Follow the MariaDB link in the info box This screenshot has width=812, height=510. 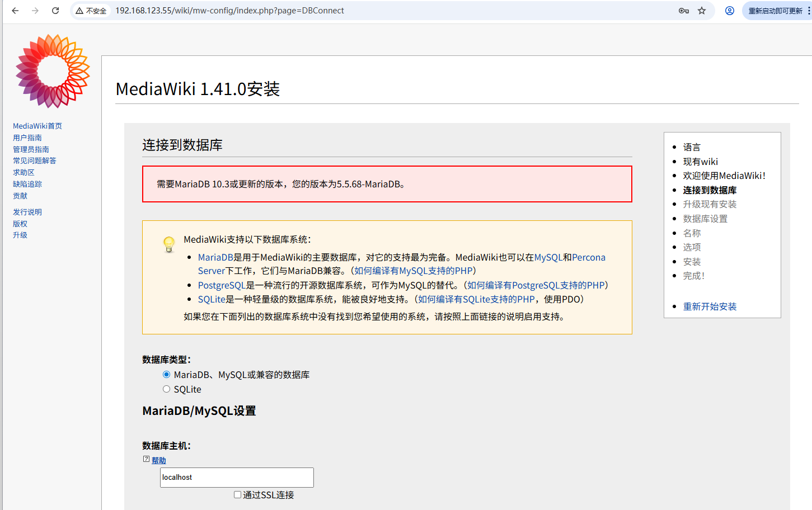(x=215, y=257)
